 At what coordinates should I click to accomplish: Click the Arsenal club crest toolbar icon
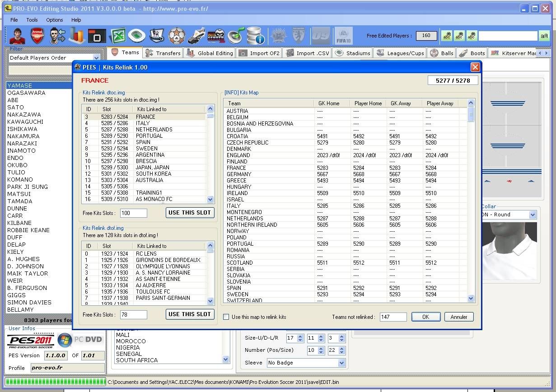(x=37, y=35)
